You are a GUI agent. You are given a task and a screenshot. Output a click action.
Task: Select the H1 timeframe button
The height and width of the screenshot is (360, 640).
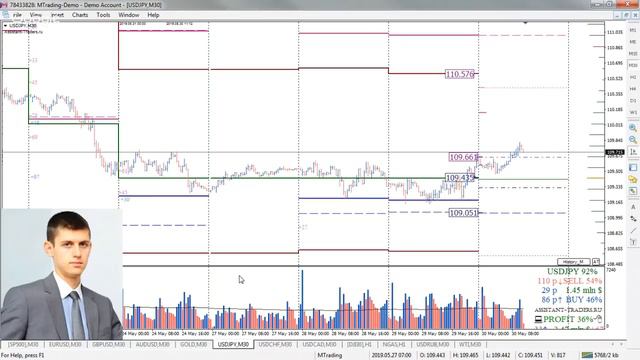633,77
